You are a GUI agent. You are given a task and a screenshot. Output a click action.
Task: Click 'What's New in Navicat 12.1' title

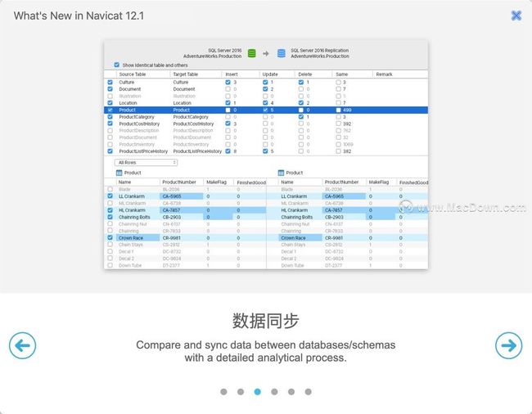point(79,16)
